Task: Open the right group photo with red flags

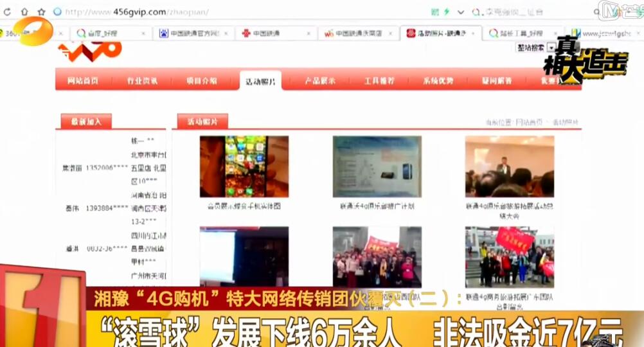Action: click(510, 257)
